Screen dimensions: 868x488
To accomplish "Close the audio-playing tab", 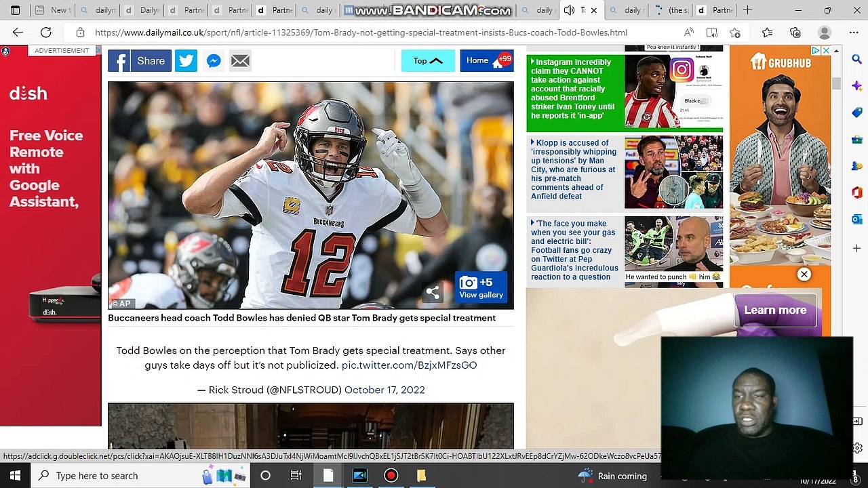I will point(594,10).
